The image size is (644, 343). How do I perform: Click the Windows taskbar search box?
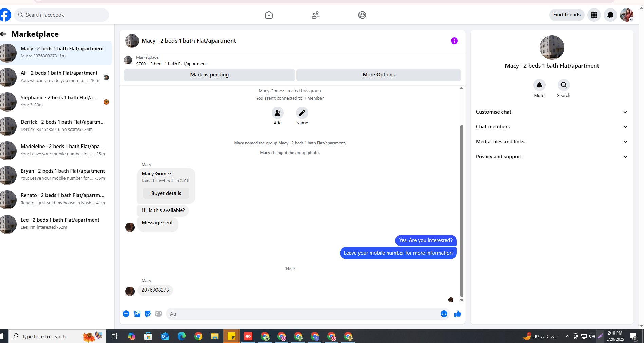[x=57, y=337]
